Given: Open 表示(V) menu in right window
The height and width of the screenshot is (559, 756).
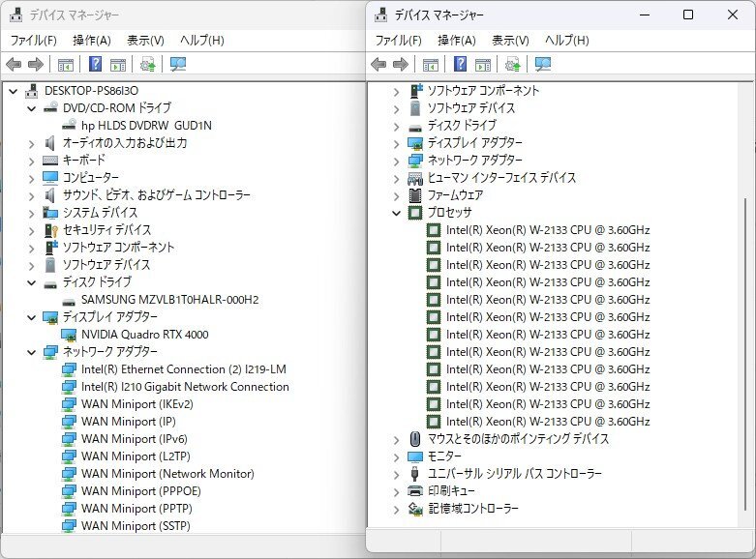Looking at the screenshot, I should tap(510, 41).
